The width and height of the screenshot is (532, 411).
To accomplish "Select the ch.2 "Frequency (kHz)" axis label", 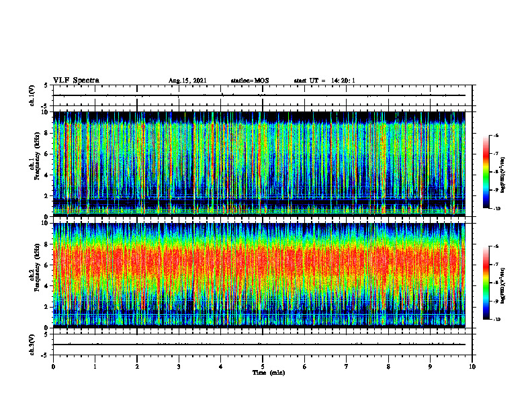I will 36,267.
